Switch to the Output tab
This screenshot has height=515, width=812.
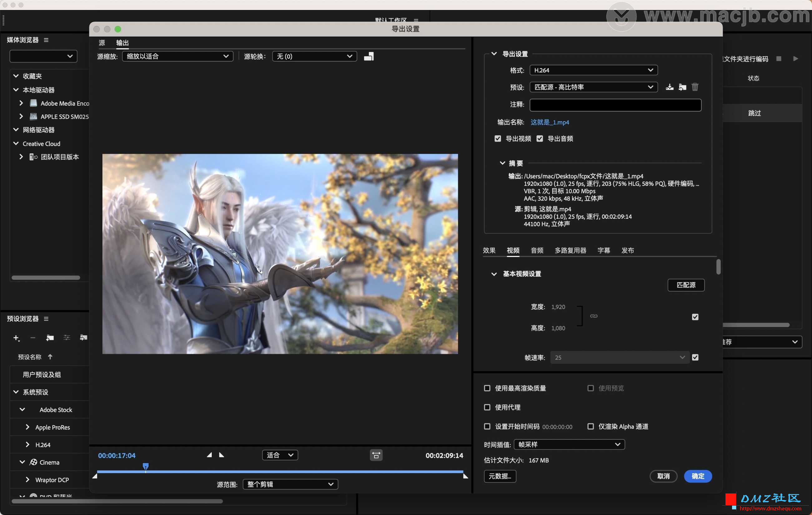click(122, 43)
